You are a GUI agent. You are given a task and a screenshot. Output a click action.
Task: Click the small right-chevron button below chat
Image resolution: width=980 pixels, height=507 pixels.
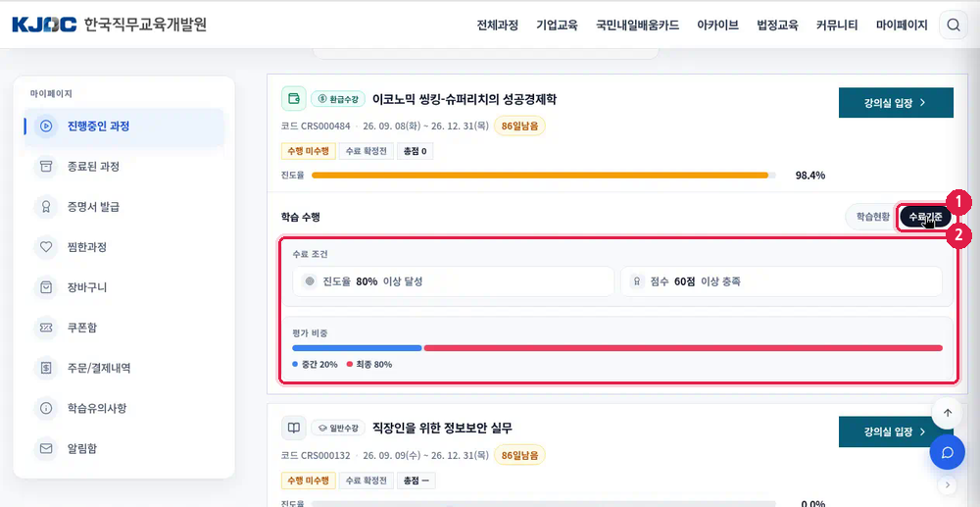948,484
